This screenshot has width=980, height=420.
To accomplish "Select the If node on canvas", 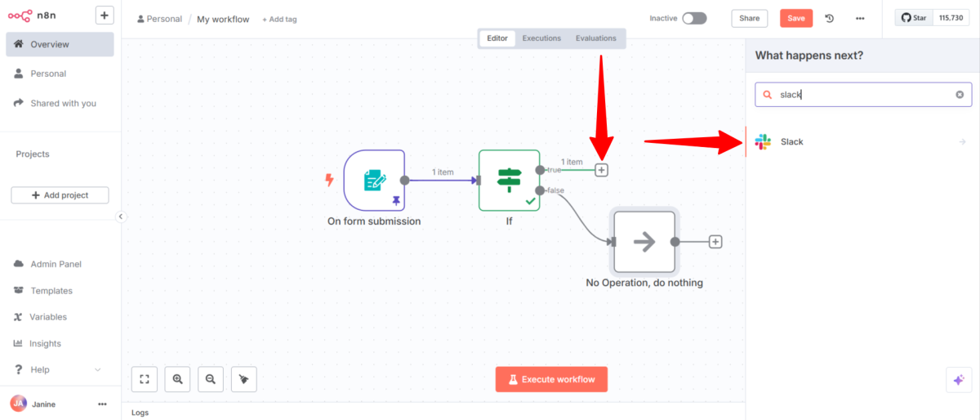I will pos(509,180).
